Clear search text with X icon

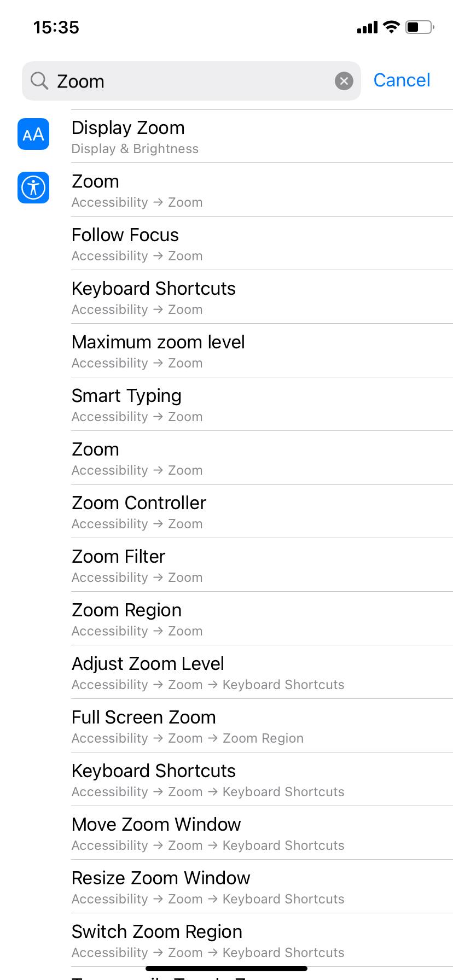tap(344, 81)
